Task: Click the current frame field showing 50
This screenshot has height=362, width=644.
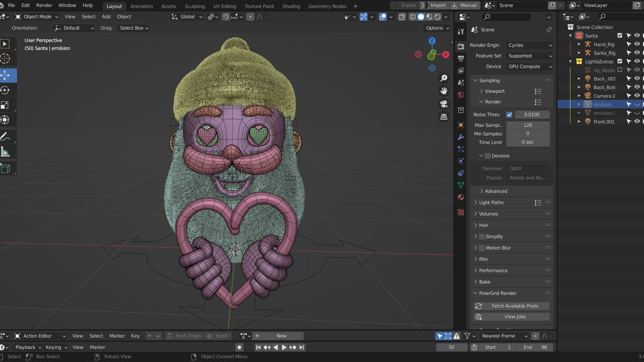Action: click(451, 347)
